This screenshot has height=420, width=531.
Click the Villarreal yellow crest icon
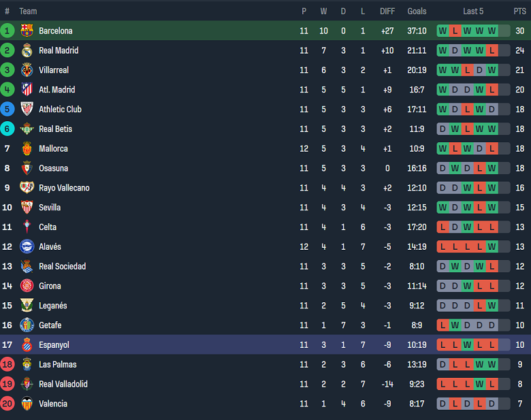click(27, 70)
